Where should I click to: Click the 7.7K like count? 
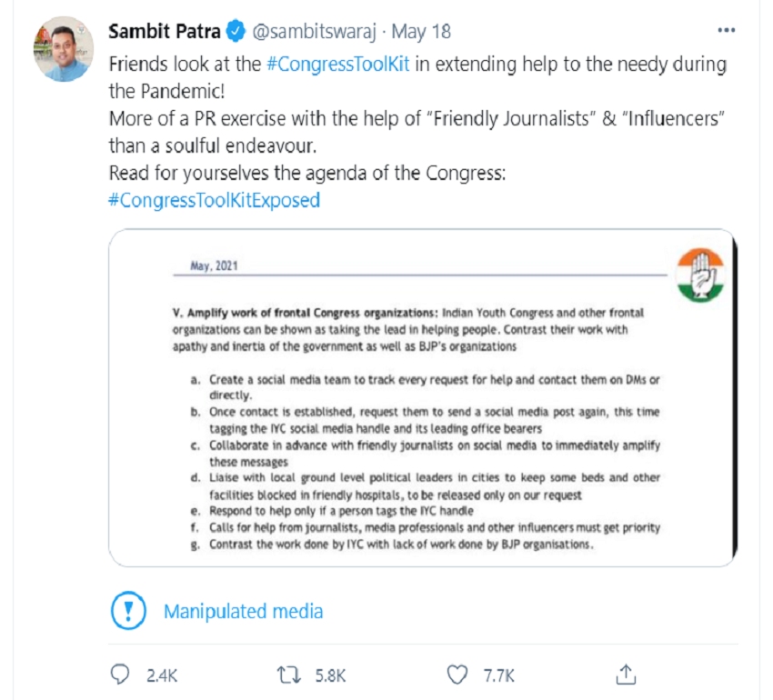point(498,675)
